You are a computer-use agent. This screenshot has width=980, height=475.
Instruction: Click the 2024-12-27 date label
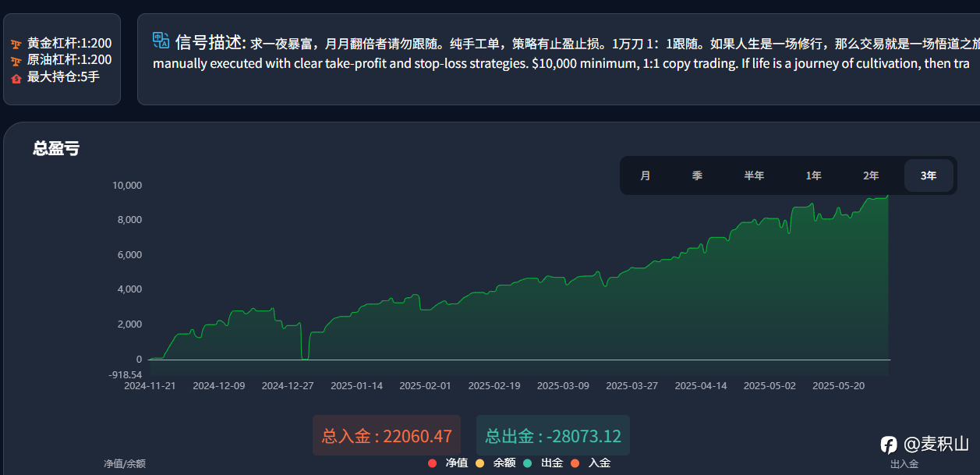[x=288, y=386]
